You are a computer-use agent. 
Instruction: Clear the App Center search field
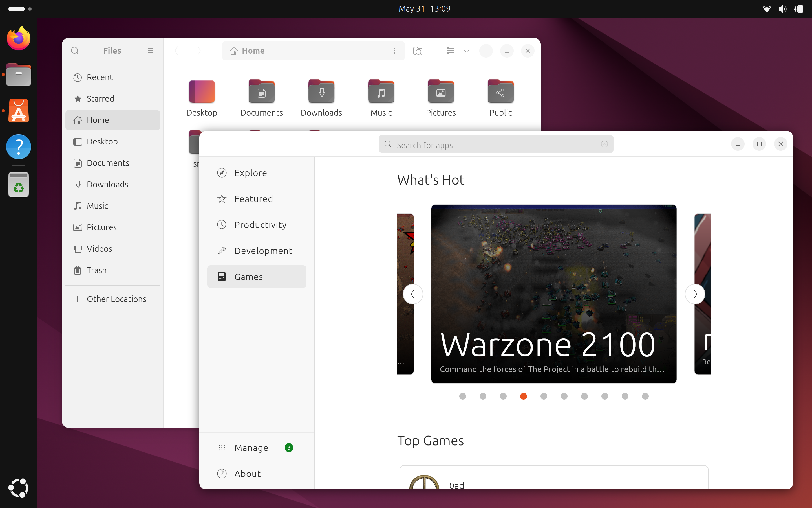[x=604, y=144]
